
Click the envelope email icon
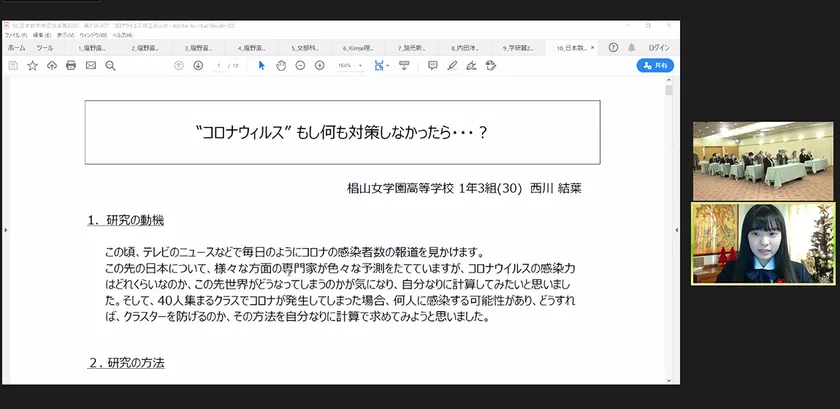point(91,65)
